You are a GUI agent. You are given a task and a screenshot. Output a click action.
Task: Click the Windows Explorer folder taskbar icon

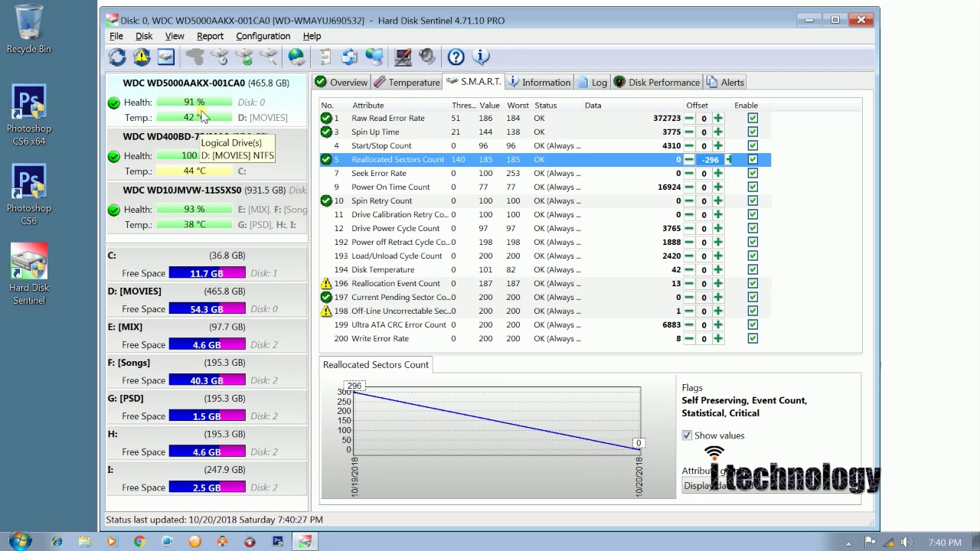tap(84, 542)
